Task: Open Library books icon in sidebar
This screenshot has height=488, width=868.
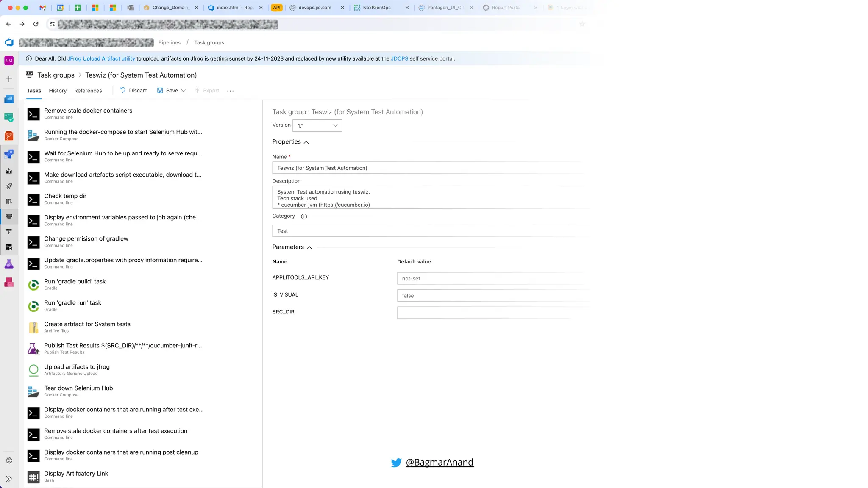Action: coord(9,201)
